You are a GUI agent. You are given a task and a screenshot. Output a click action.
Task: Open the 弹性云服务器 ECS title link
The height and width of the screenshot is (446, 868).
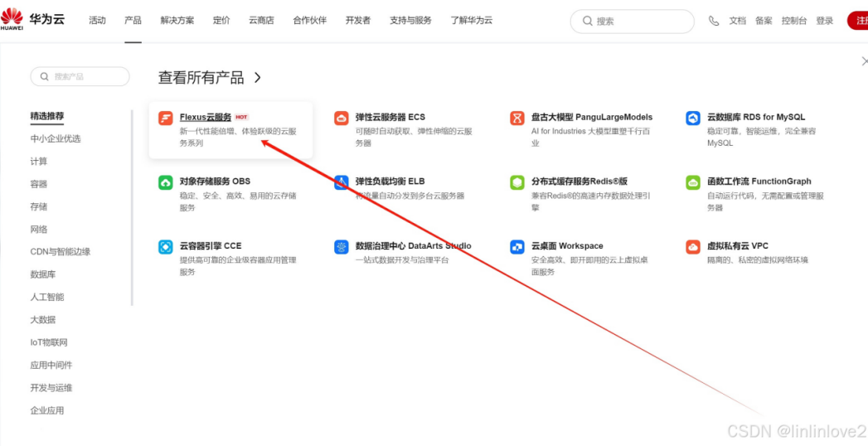click(x=390, y=118)
